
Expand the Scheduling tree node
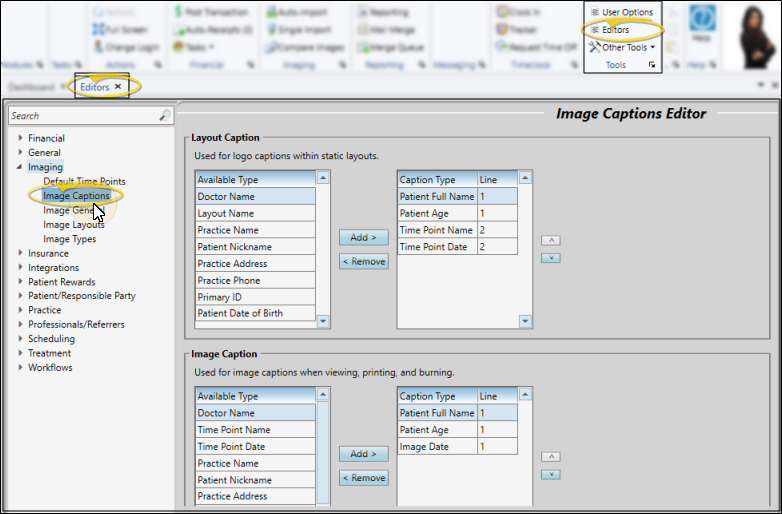click(20, 339)
